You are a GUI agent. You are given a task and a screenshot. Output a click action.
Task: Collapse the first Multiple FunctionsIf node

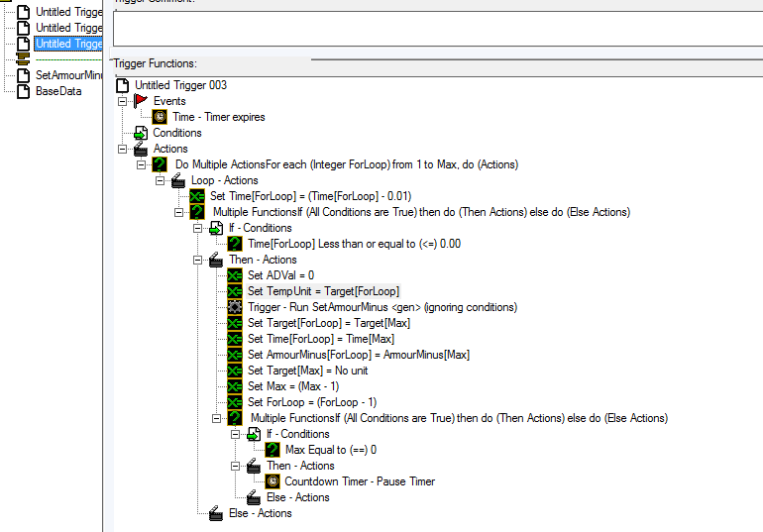[178, 213]
